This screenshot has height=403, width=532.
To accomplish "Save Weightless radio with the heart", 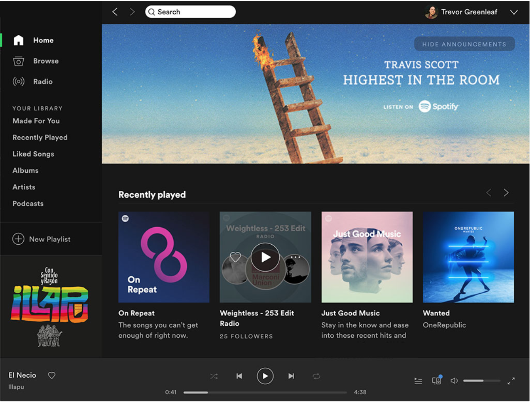I will coord(235,258).
